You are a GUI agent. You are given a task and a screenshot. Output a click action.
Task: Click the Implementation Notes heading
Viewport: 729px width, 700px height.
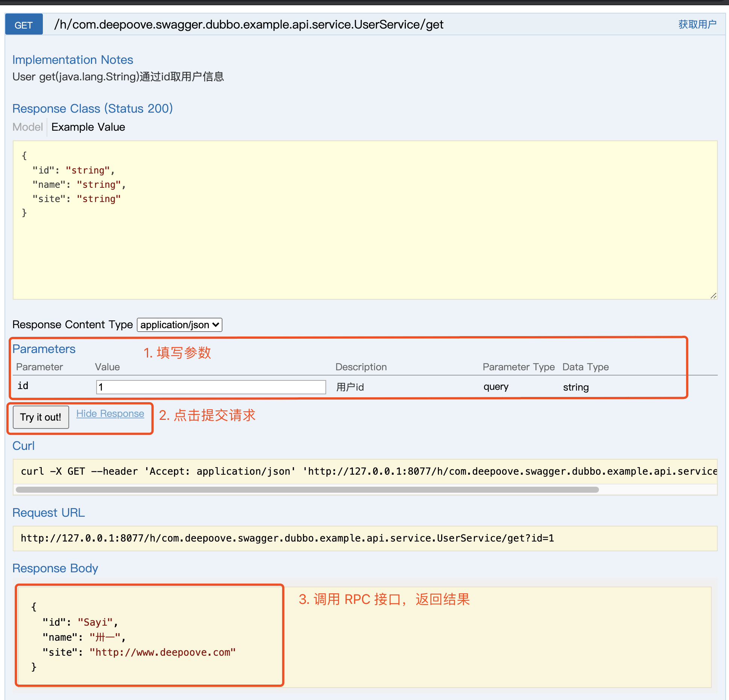coord(73,60)
